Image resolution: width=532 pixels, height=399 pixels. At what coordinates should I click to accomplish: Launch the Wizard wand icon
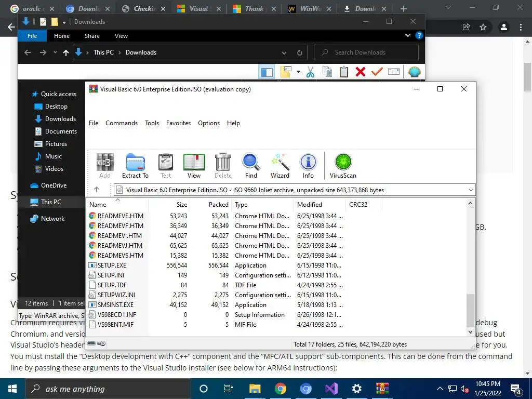pyautogui.click(x=280, y=166)
